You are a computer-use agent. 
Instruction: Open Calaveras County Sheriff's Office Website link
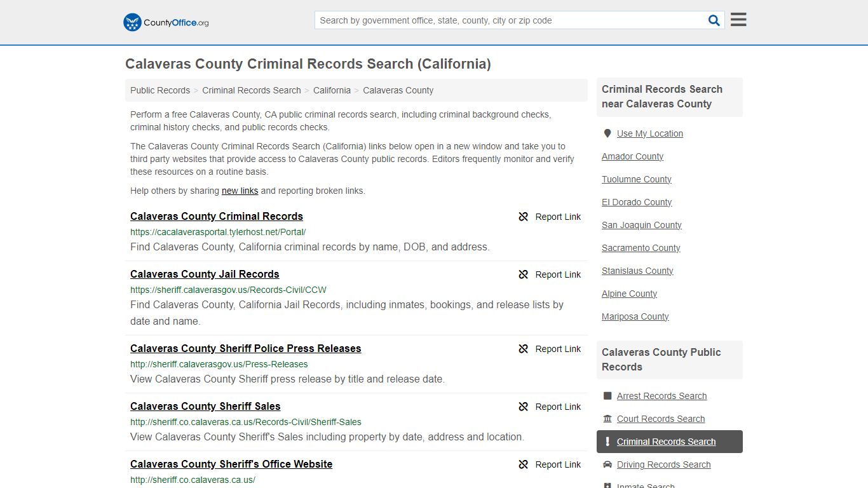point(231,464)
